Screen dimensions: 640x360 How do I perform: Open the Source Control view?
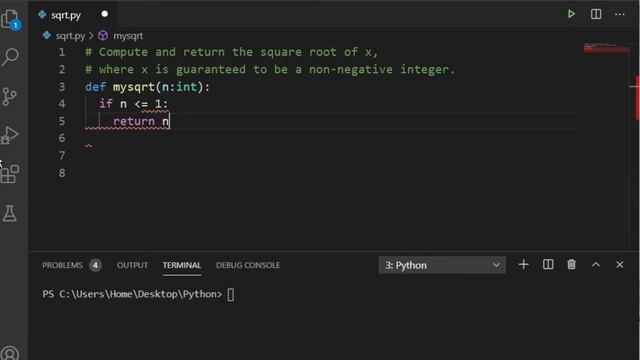click(9, 97)
